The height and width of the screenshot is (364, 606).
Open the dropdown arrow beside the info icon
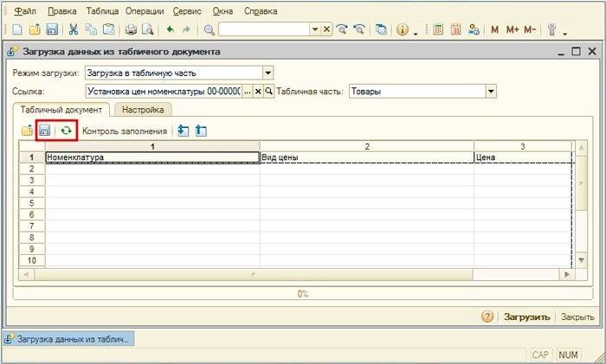tap(416, 34)
